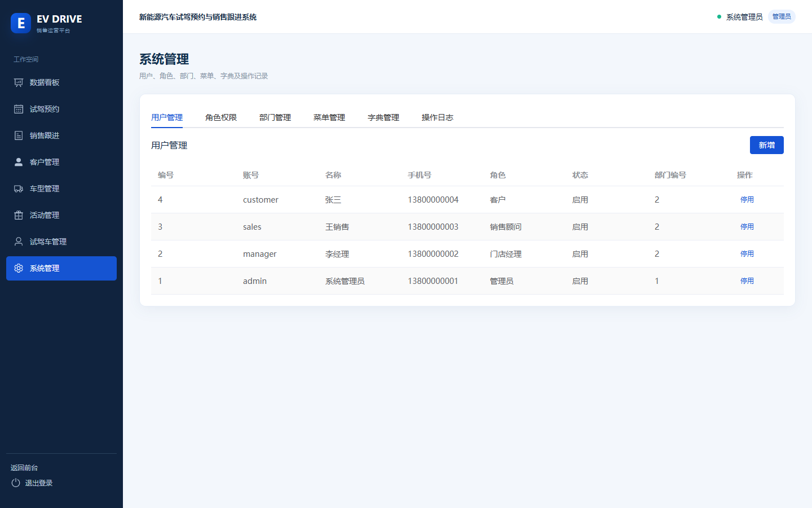
Task: Switch to the 菜单管理 tab
Action: tap(329, 117)
